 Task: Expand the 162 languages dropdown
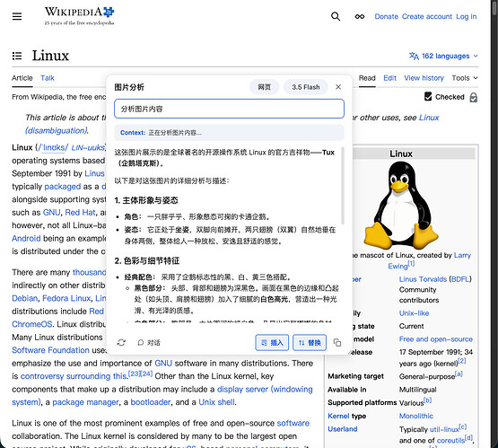(x=443, y=56)
